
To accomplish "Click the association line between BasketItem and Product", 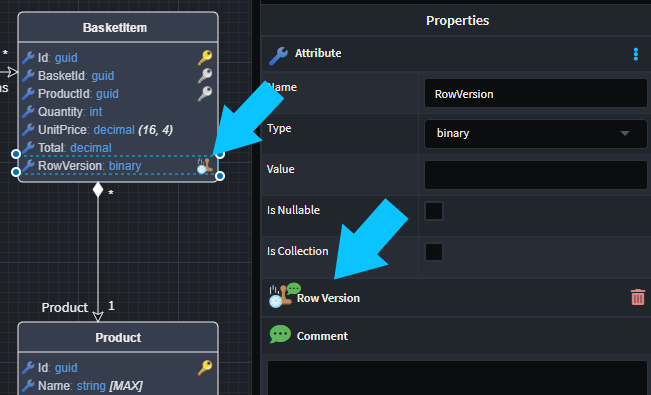I will pyautogui.click(x=98, y=253).
